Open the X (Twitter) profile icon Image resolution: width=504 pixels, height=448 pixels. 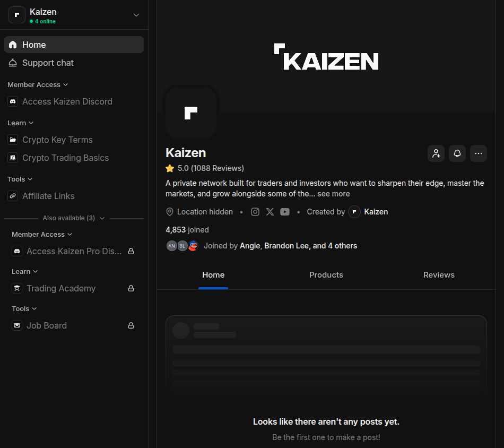(x=270, y=212)
